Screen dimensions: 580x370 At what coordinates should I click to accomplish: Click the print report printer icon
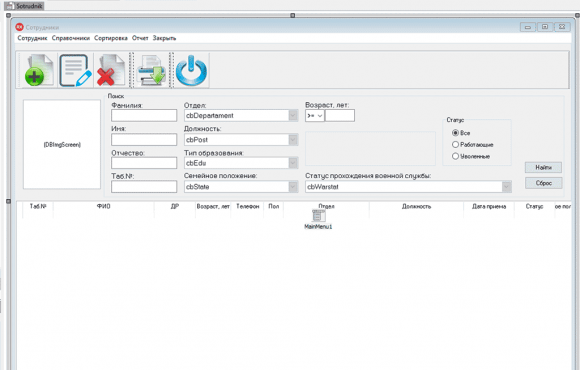(151, 70)
